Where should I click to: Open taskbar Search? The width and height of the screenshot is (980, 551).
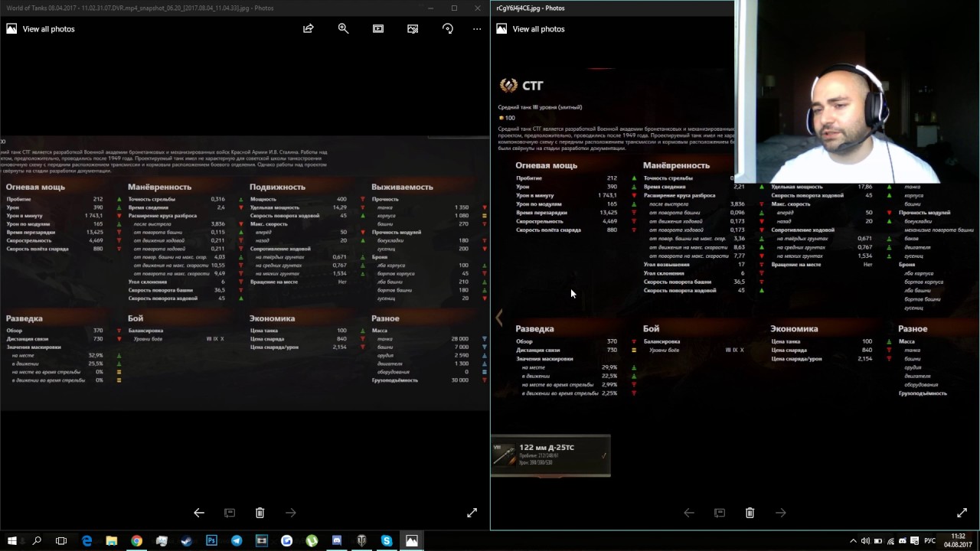pos(37,541)
